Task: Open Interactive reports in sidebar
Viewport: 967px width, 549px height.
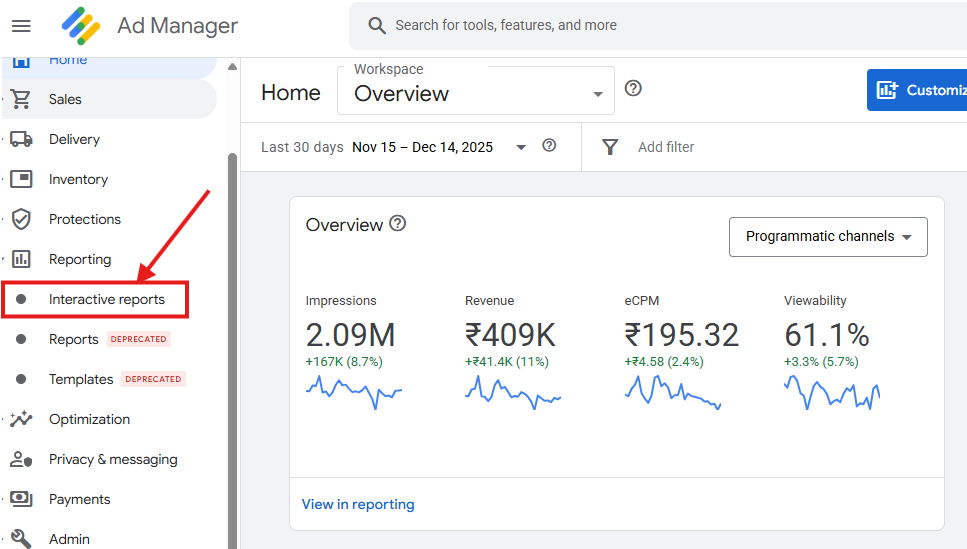Action: pos(107,299)
